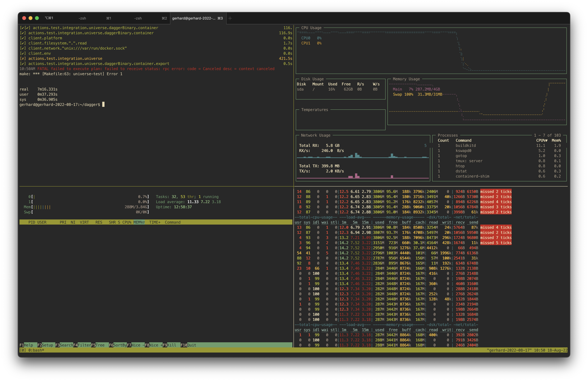This screenshot has height=381, width=588.
Task: Click F8 Nice plus in htop
Action: point(153,345)
